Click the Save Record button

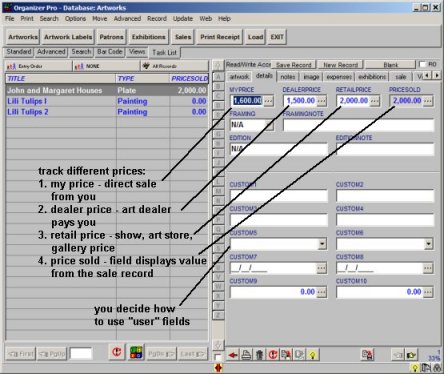coord(293,65)
